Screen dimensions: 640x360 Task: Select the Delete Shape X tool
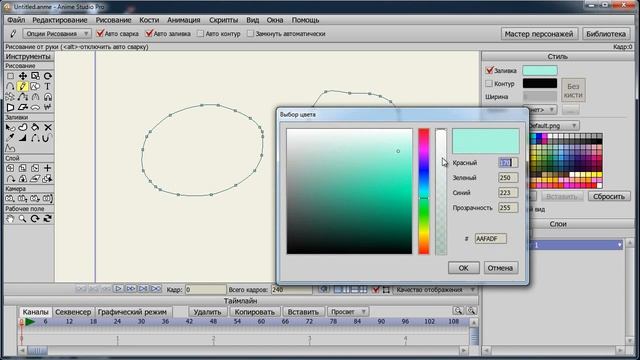pyautogui.click(x=47, y=127)
